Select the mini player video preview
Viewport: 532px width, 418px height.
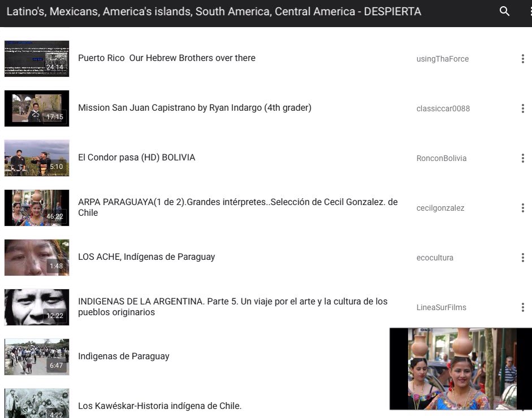point(460,368)
